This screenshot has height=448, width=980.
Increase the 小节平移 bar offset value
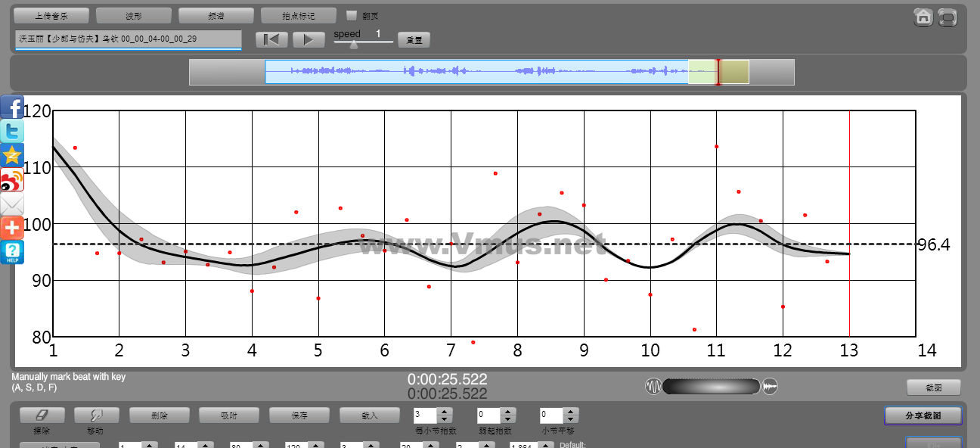tap(572, 412)
